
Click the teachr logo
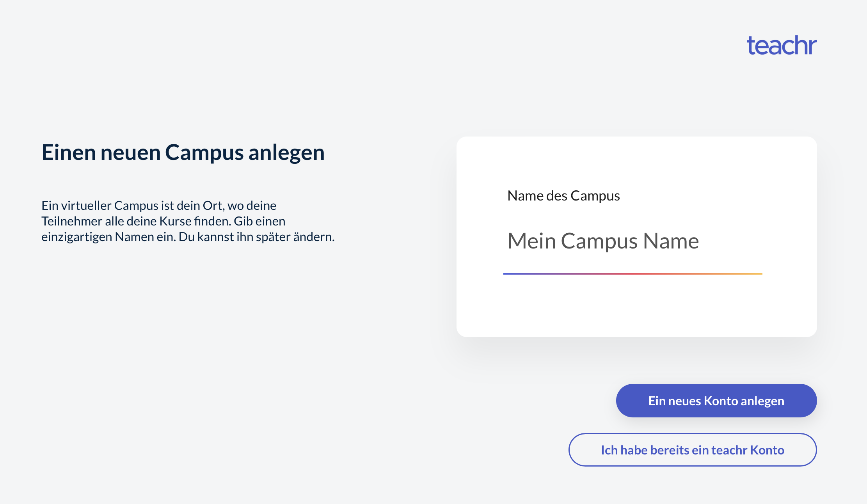tap(782, 46)
